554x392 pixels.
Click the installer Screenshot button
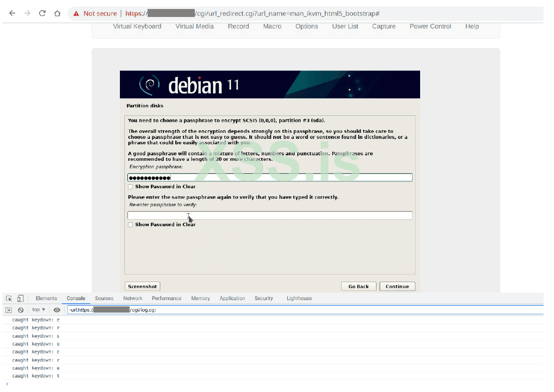click(142, 287)
